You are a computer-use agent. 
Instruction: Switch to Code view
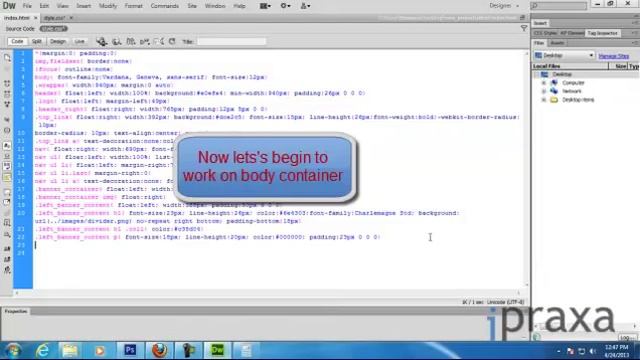[x=18, y=41]
